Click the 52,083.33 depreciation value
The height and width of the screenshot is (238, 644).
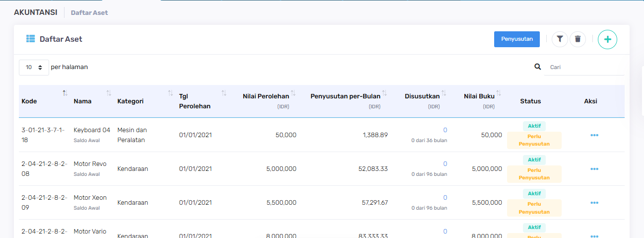point(373,169)
